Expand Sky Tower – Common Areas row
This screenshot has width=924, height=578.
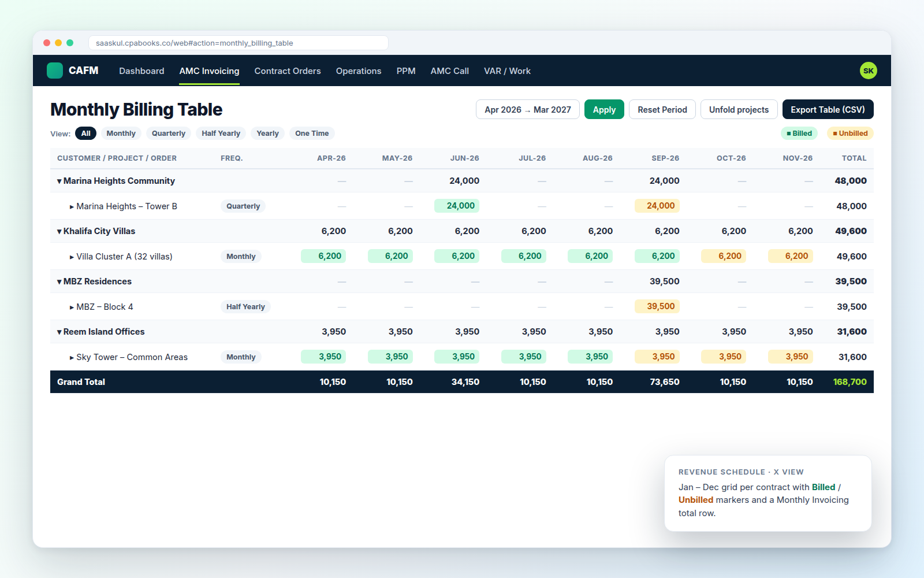72,357
